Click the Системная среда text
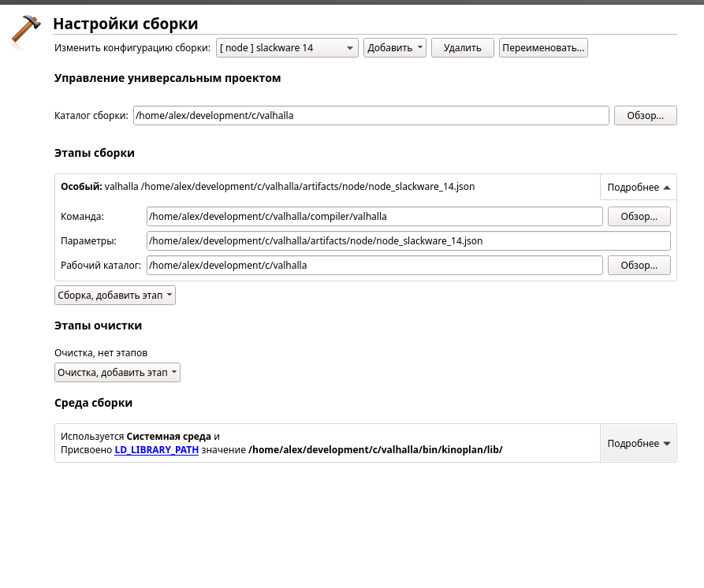Image resolution: width=704 pixels, height=588 pixels. (169, 437)
